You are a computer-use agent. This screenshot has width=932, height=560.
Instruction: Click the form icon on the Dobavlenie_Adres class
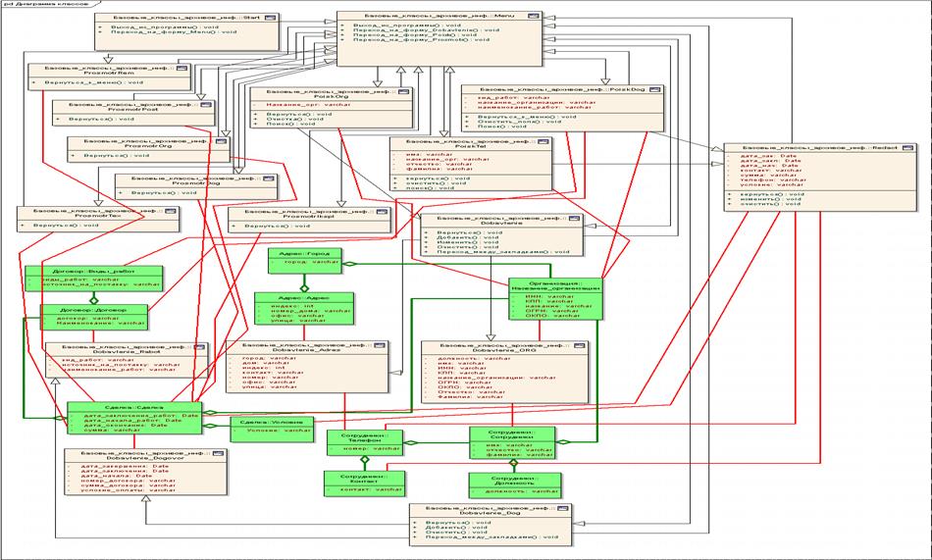[380, 345]
